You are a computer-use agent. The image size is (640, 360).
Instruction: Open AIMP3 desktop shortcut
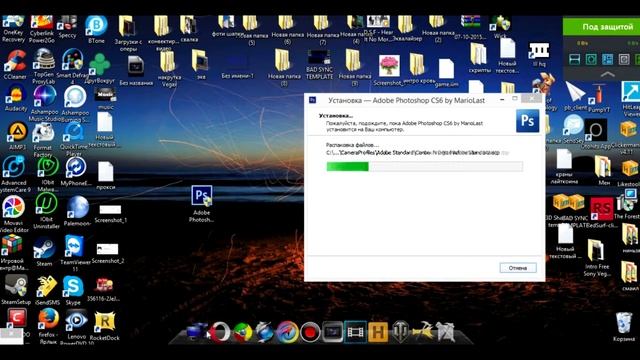17,136
